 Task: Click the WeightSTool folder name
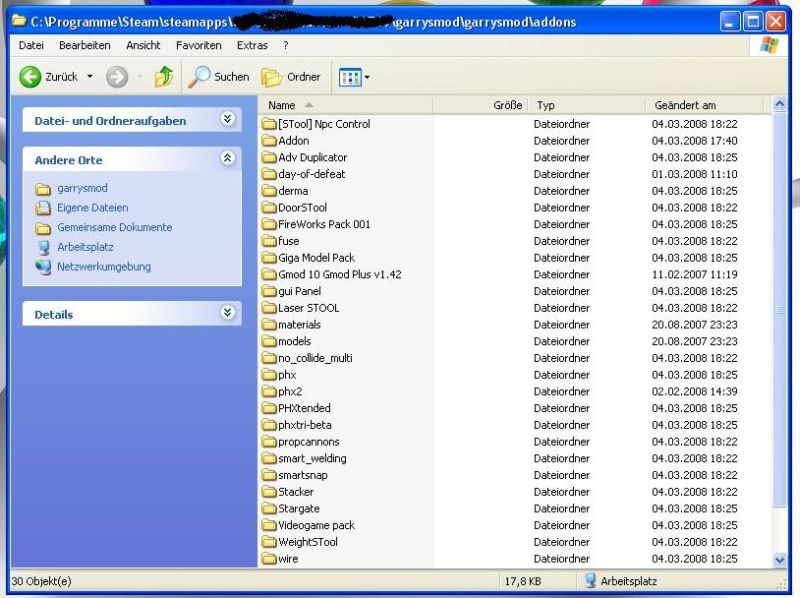pos(308,542)
